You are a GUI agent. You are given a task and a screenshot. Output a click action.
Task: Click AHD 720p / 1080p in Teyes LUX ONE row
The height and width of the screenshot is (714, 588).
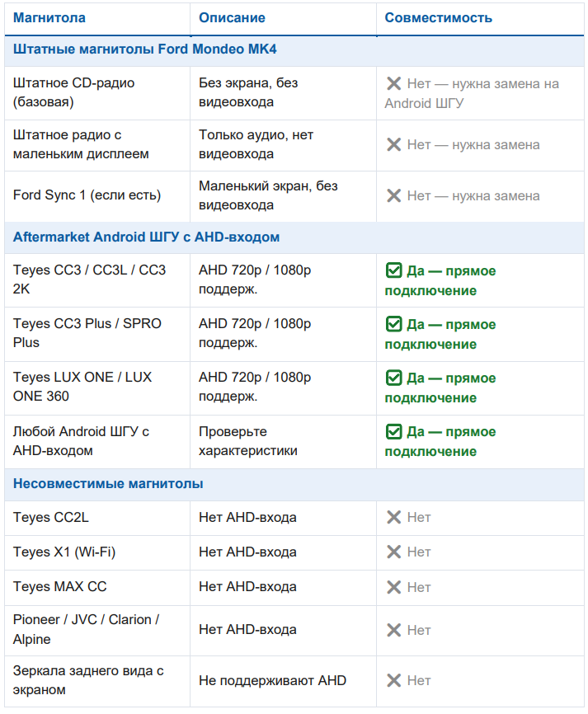(255, 378)
